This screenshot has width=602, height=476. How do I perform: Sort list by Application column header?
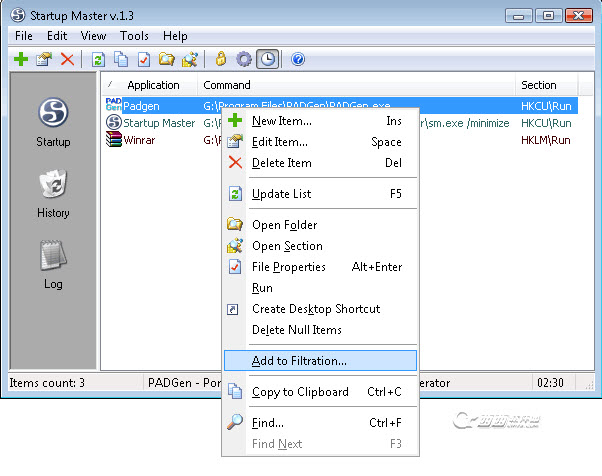tap(153, 85)
